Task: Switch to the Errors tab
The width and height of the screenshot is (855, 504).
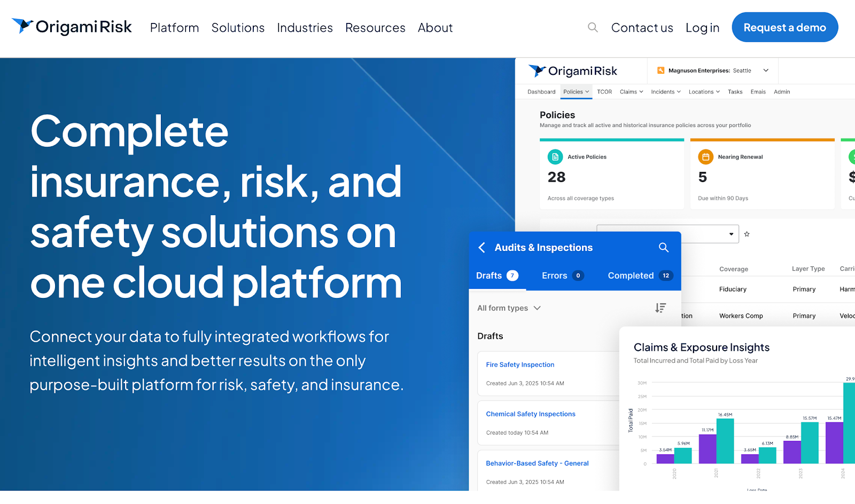Action: coord(562,275)
